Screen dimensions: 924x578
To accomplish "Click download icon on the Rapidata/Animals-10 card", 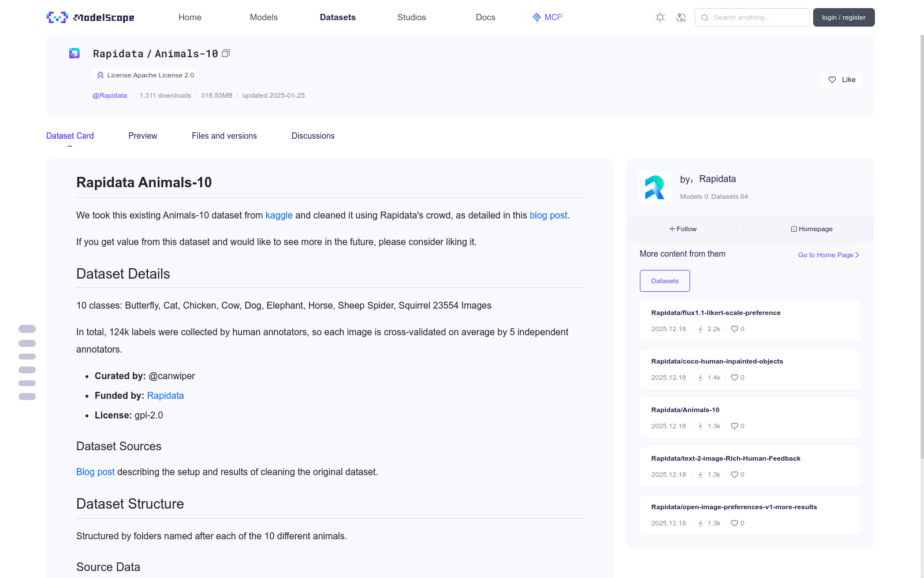I will click(701, 426).
